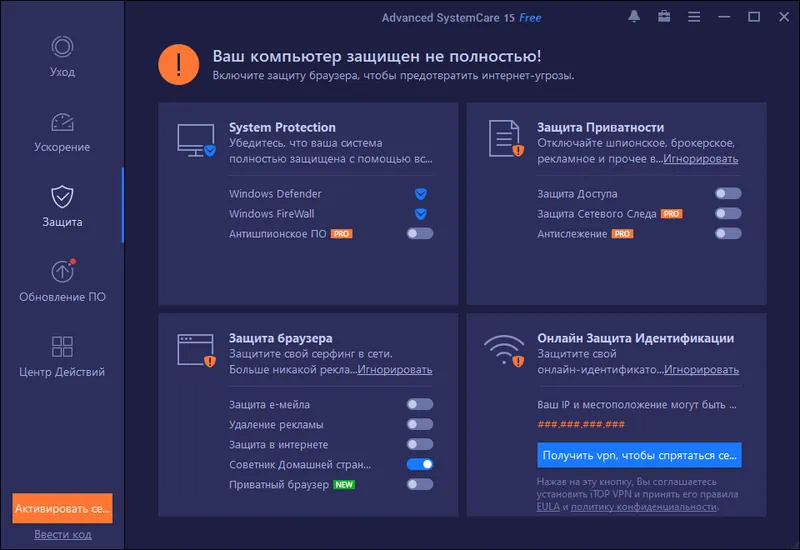Click Игнорировать in Онлайн Защита Идентификации card
Viewport: 800px width, 550px height.
pos(702,369)
